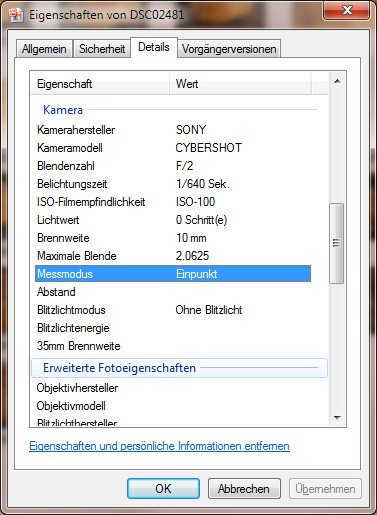This screenshot has width=377, height=515.
Task: Close the Eigenschaften dialog window
Action: click(347, 10)
